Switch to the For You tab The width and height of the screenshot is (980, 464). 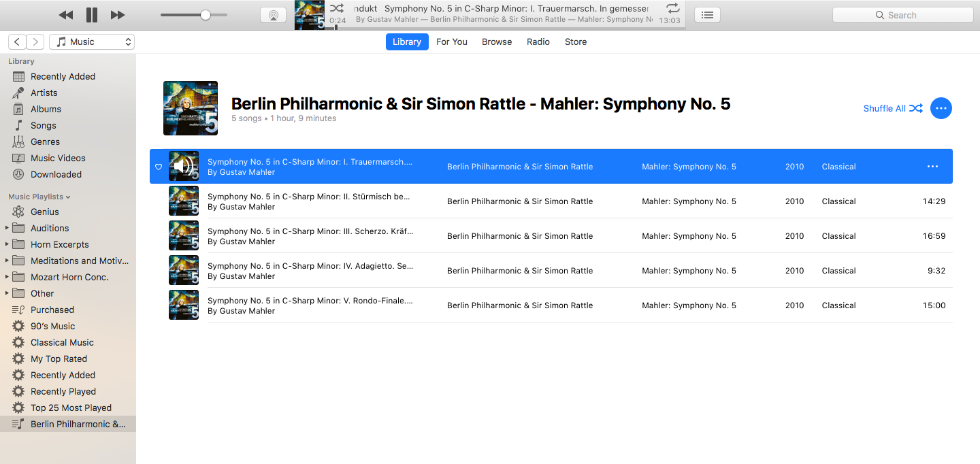[452, 42]
